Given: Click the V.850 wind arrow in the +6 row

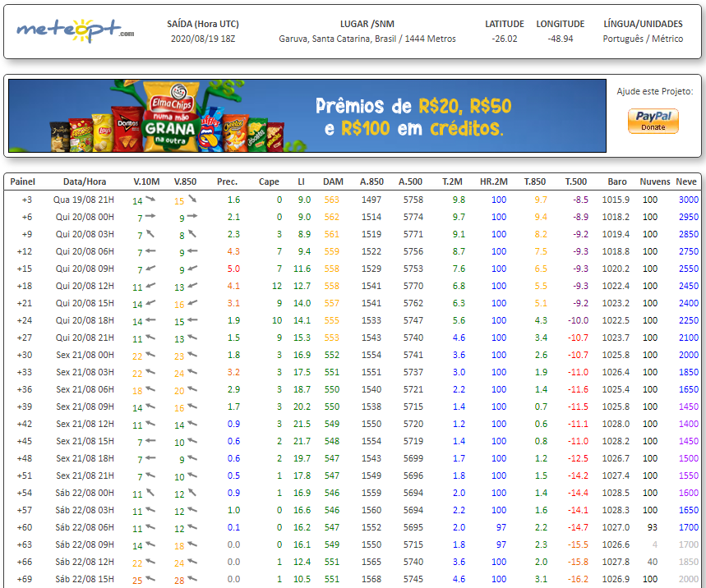Looking at the screenshot, I should (192, 217).
